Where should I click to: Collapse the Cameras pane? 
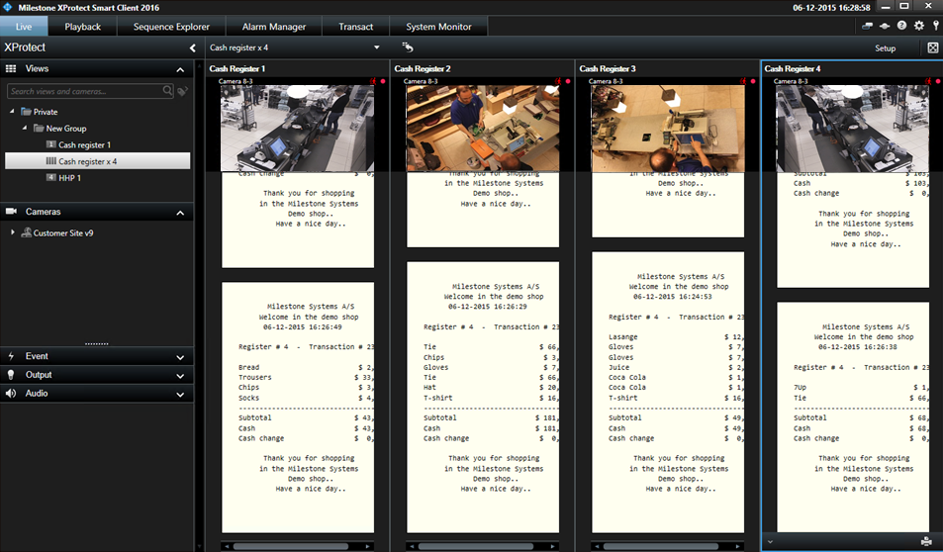[x=180, y=213]
